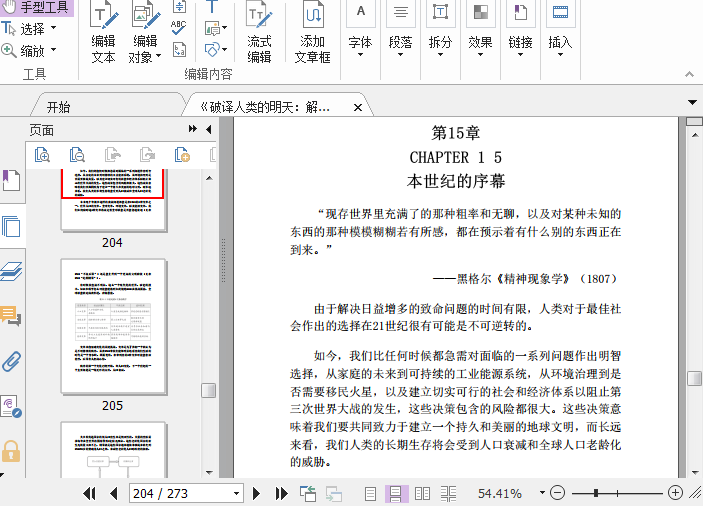Open the Comments panel in sidebar
The width and height of the screenshot is (703, 506).
point(11,316)
